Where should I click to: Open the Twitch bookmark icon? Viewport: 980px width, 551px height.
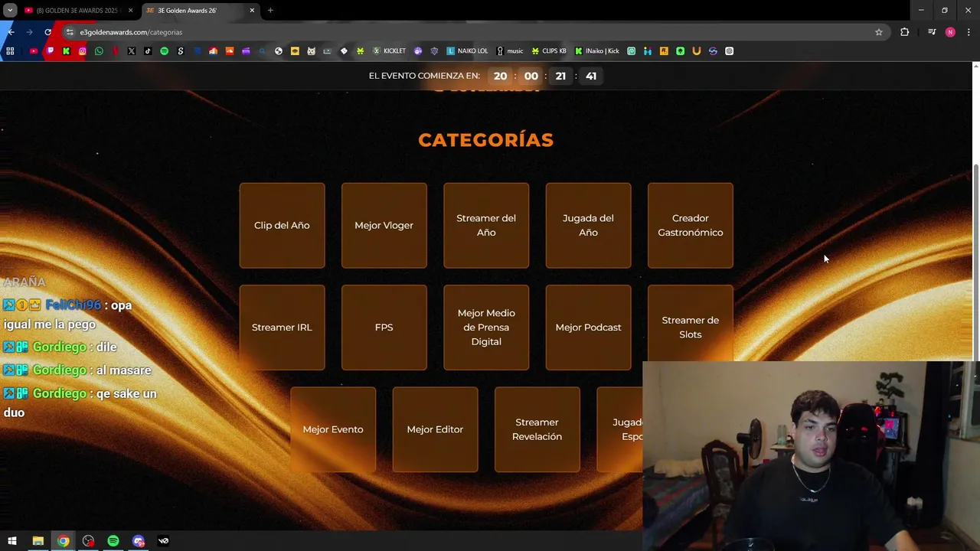click(x=50, y=51)
